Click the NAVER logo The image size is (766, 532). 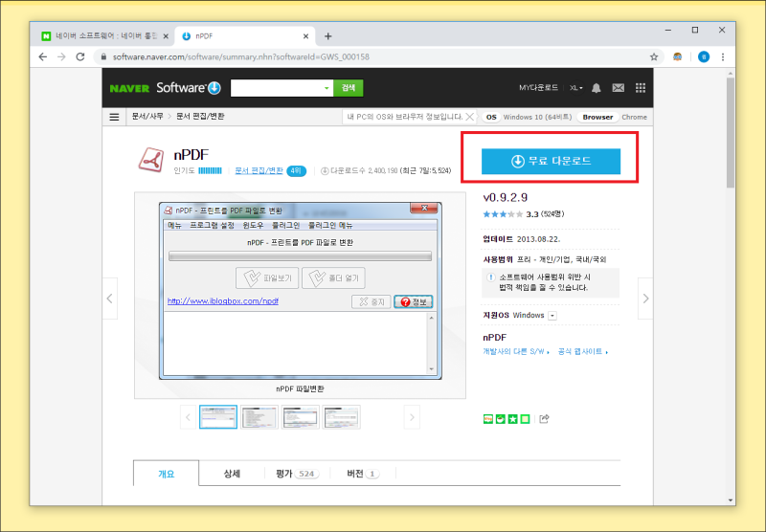pyautogui.click(x=129, y=88)
